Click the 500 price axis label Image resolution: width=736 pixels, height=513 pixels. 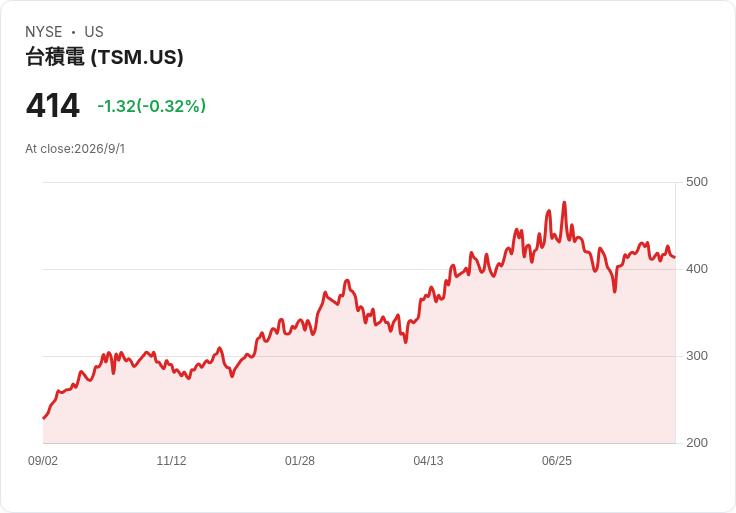(x=697, y=182)
